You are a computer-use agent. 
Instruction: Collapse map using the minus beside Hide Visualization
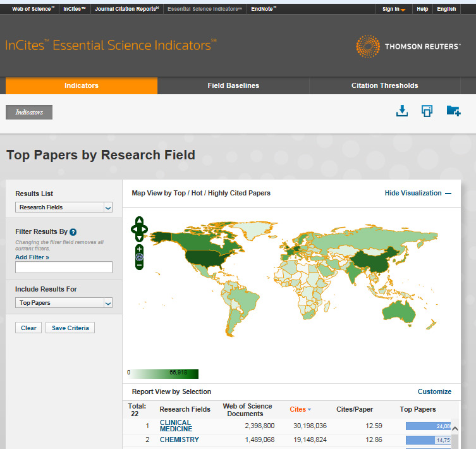pyautogui.click(x=448, y=194)
